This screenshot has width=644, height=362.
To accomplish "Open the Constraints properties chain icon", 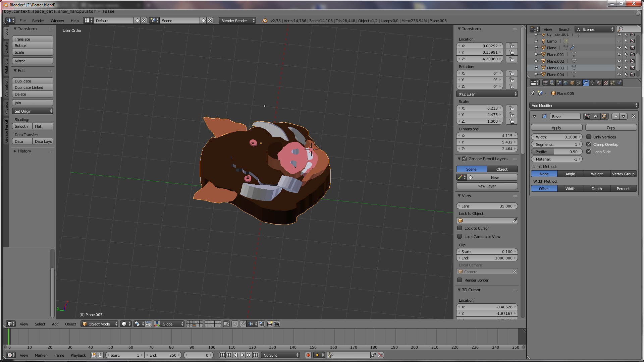I will click(x=579, y=83).
